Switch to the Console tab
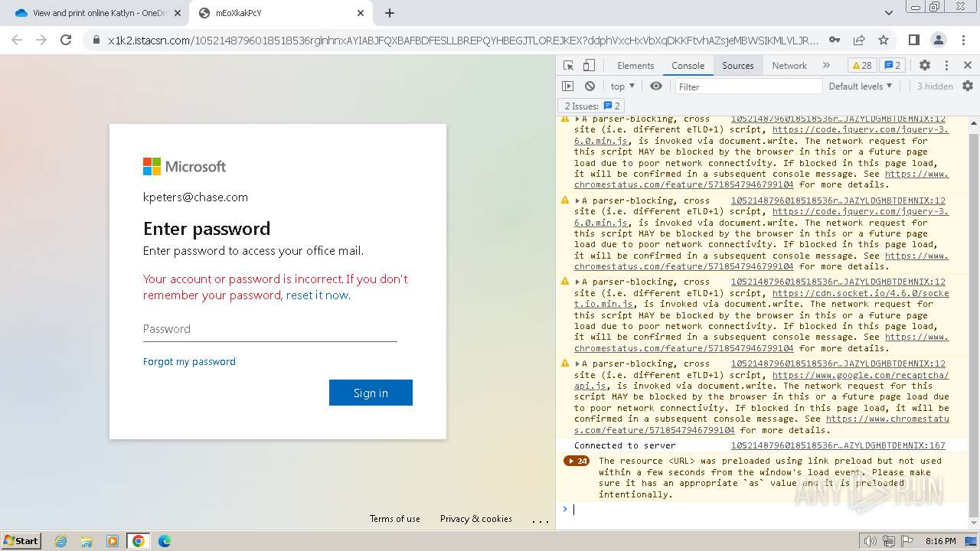The image size is (980, 551). [x=688, y=66]
